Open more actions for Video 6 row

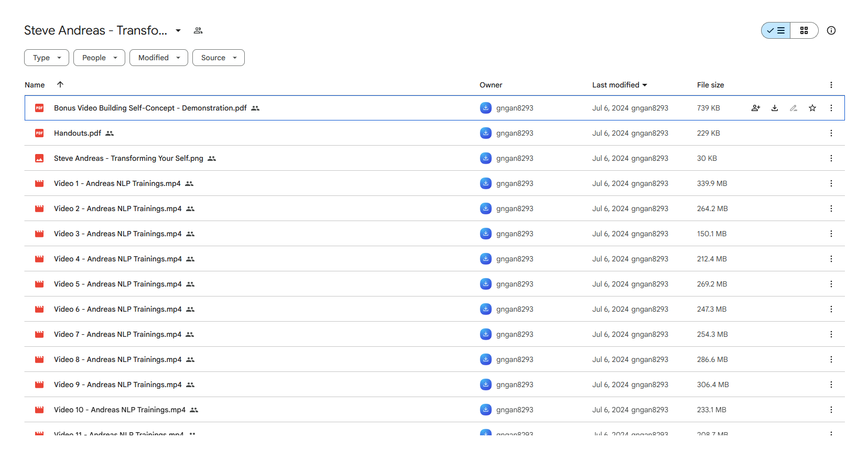tap(831, 309)
